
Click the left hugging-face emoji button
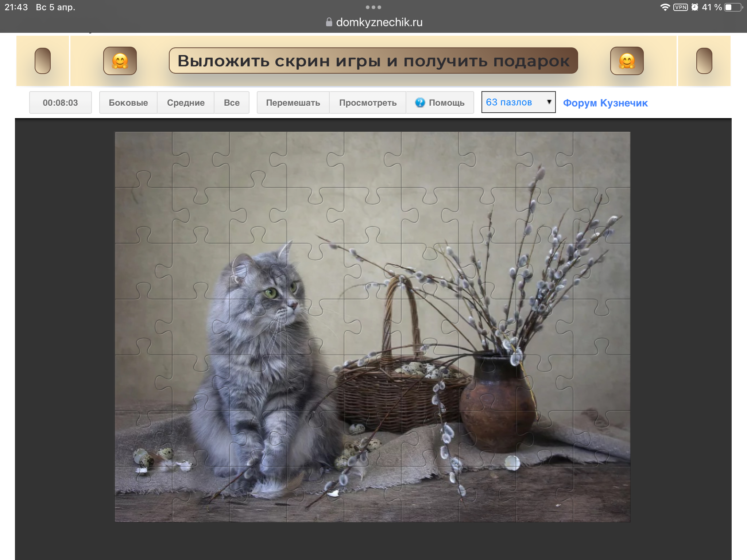point(120,61)
